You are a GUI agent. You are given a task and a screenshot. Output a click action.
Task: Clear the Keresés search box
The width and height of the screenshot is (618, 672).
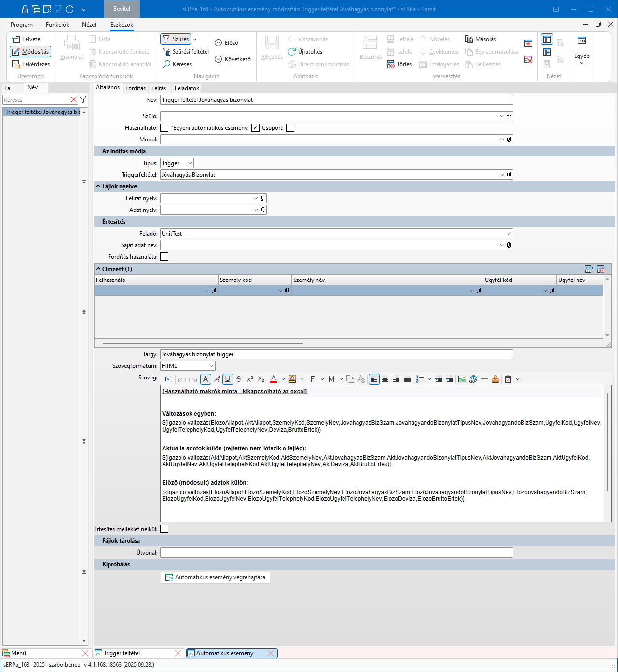(x=74, y=99)
